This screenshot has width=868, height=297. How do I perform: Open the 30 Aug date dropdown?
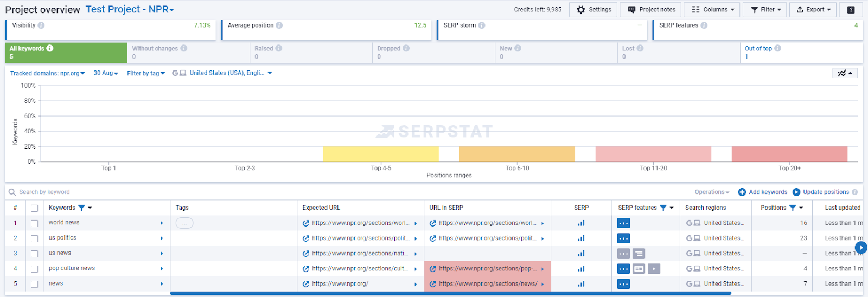[x=106, y=73]
